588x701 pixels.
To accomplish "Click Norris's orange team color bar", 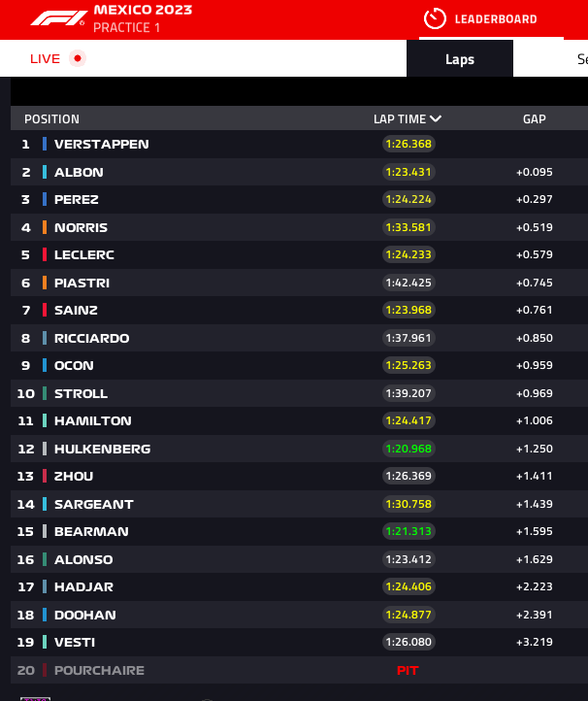I will [x=45, y=227].
